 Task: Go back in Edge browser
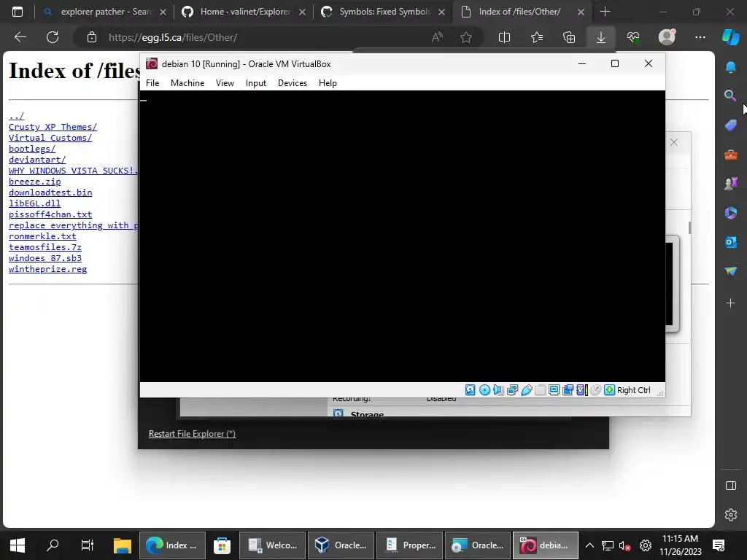click(20, 37)
